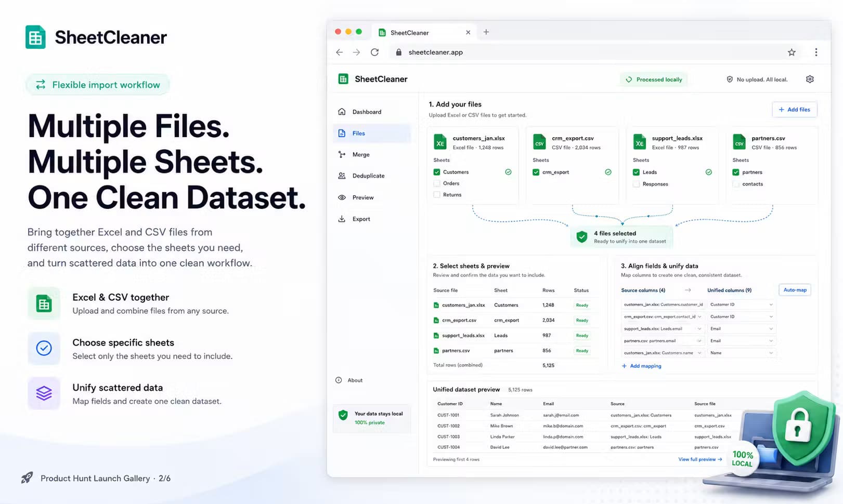Reload the sheetcleaner.app page
Viewport: 843px width, 504px height.
tap(374, 52)
